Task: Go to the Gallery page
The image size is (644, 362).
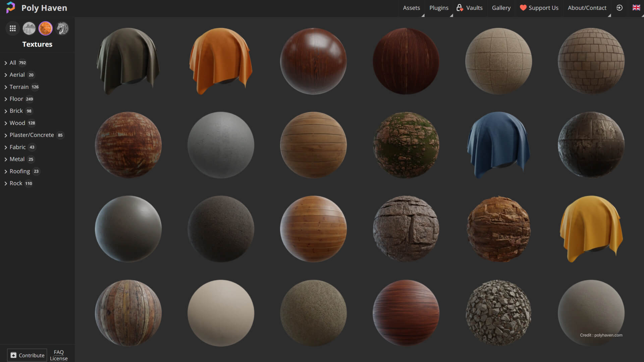Action: (501, 8)
